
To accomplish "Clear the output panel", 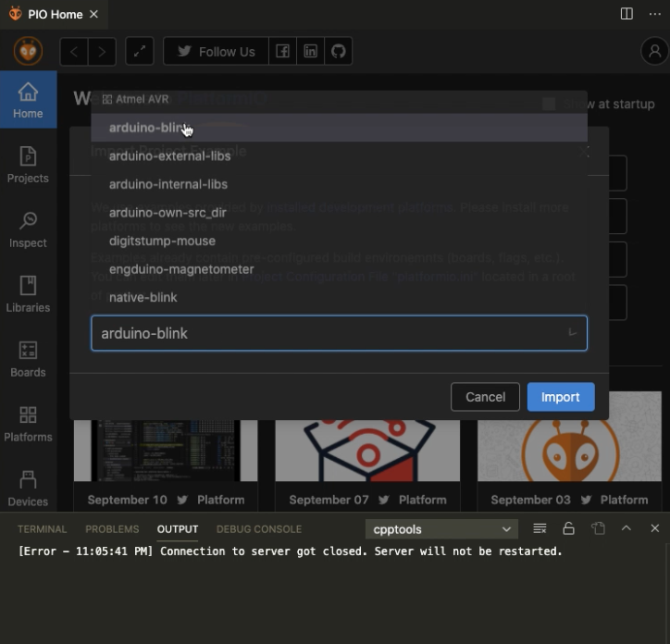I will coord(540,528).
